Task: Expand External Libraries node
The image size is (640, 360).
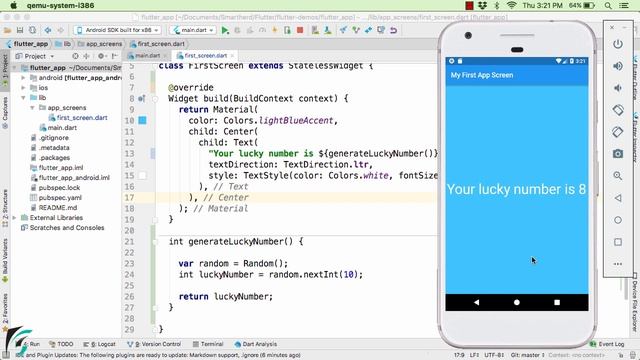Action: coord(14,218)
